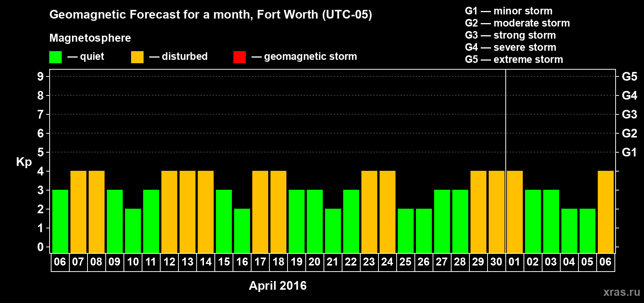The image size is (644, 303).
Task: Click the Kp value 9 on left axis
Action: [41, 77]
